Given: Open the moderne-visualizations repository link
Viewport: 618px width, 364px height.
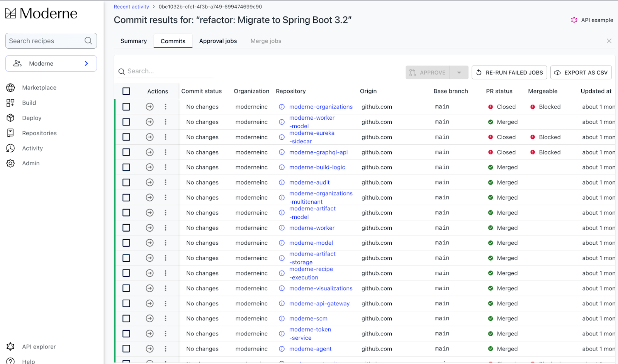Looking at the screenshot, I should click(x=321, y=288).
